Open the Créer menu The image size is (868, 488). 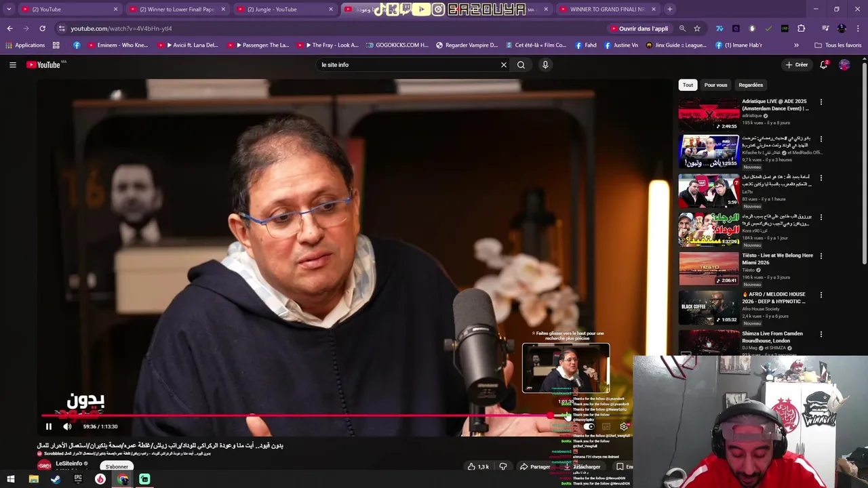(x=796, y=64)
